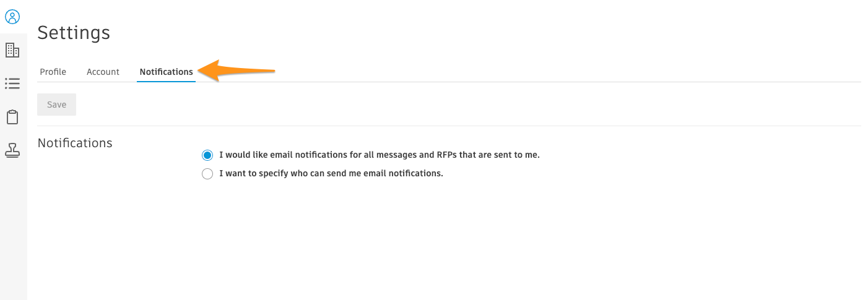The width and height of the screenshot is (868, 300).
Task: Open the bulleted list icon in sidebar
Action: [12, 83]
